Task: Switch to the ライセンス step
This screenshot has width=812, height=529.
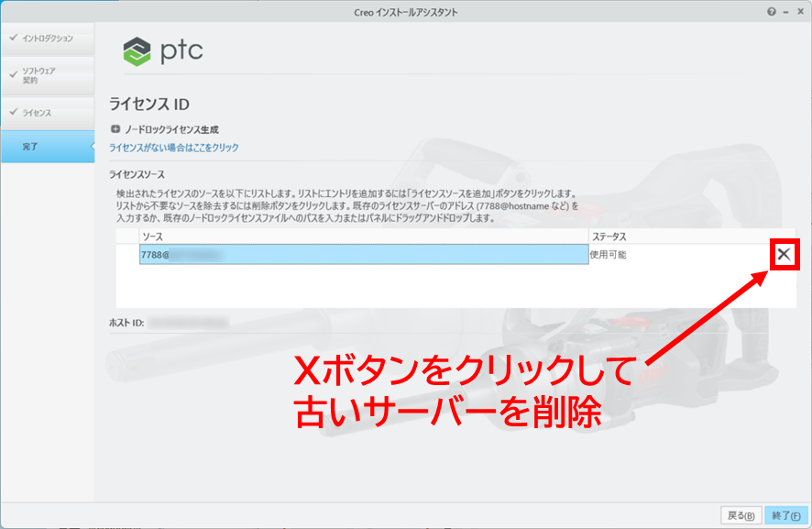Action: (x=47, y=113)
